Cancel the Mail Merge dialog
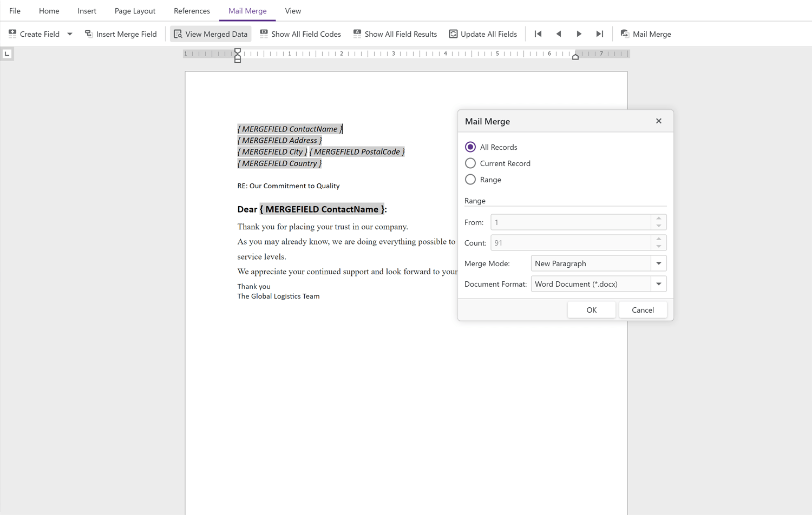 tap(643, 309)
